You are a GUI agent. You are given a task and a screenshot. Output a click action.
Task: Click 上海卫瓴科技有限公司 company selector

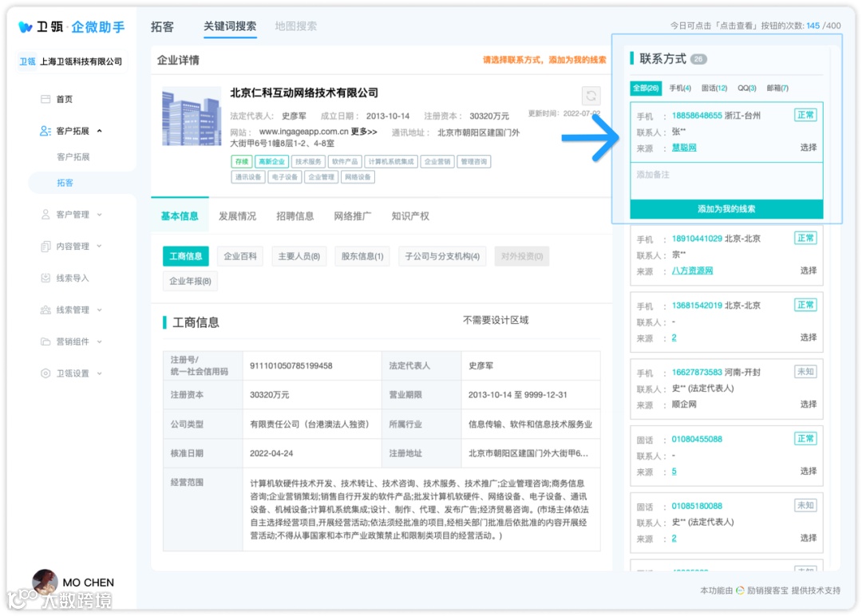72,61
